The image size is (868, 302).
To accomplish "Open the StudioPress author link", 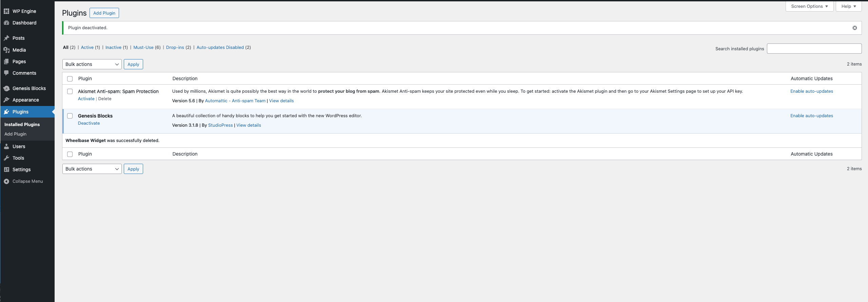I will tap(220, 125).
